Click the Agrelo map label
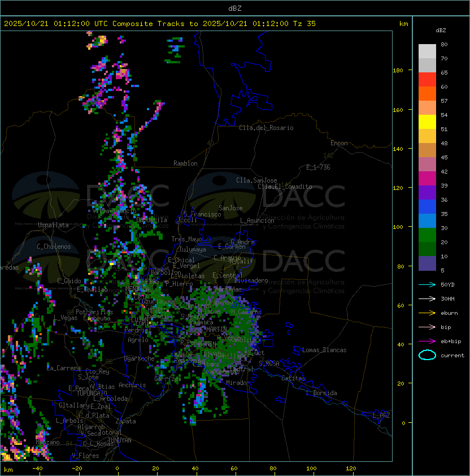This screenshot has width=470, height=476. tap(138, 340)
